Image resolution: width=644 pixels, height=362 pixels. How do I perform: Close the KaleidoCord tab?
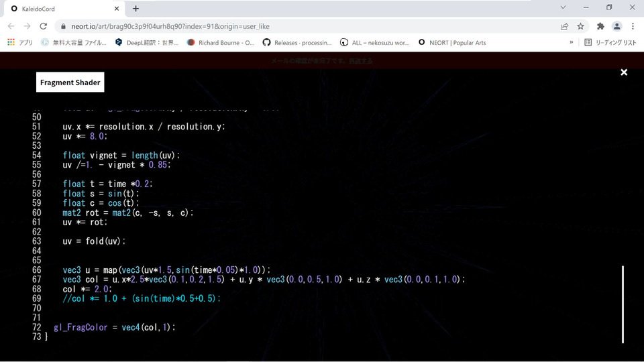[117, 9]
